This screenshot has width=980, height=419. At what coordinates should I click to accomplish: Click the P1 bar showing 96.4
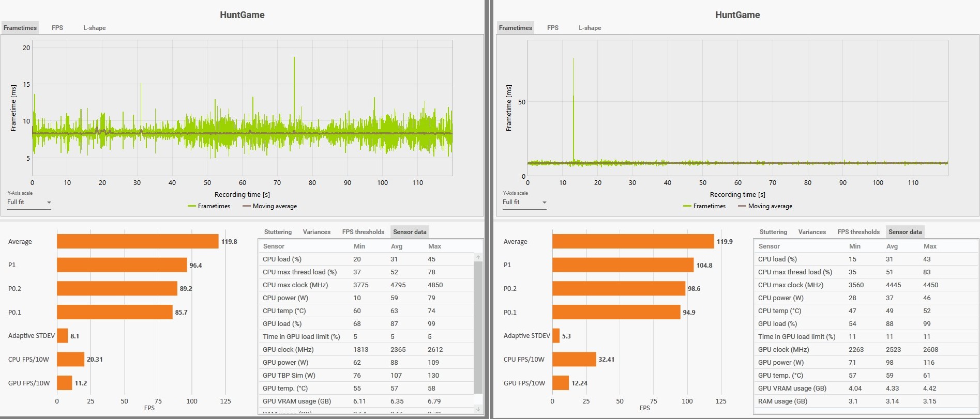coord(122,265)
